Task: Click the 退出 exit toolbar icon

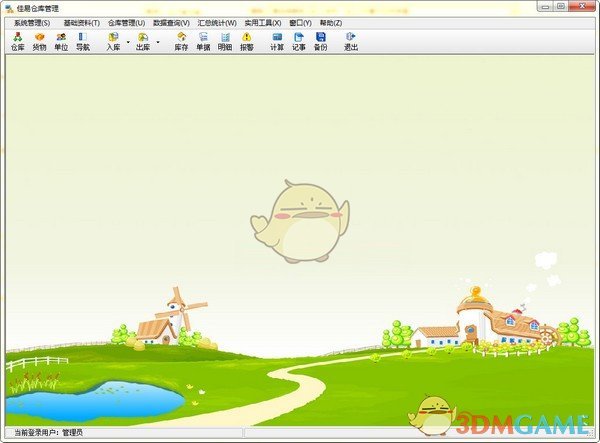Action: coord(351,42)
